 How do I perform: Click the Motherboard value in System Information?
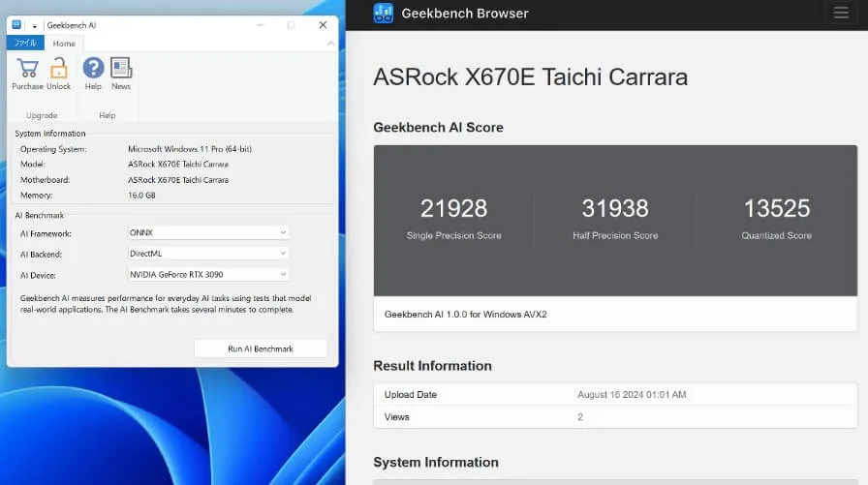[177, 180]
